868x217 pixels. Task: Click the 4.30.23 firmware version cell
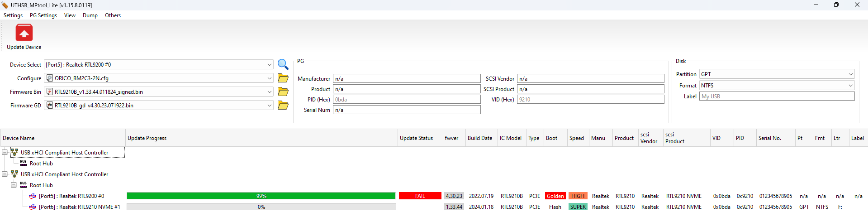(x=454, y=196)
